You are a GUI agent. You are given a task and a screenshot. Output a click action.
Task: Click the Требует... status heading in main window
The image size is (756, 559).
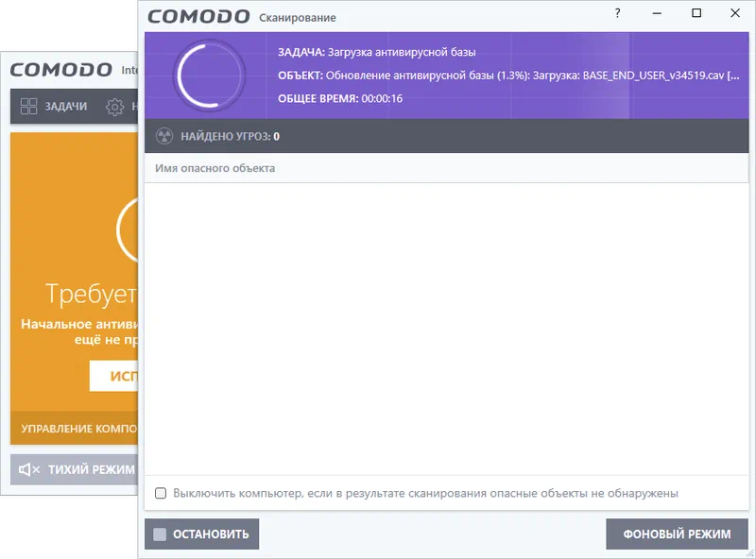click(x=92, y=294)
